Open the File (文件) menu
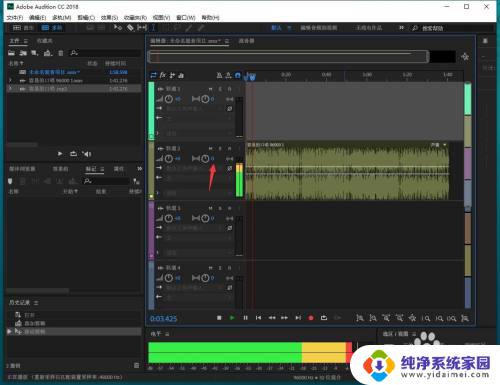 (x=15, y=17)
